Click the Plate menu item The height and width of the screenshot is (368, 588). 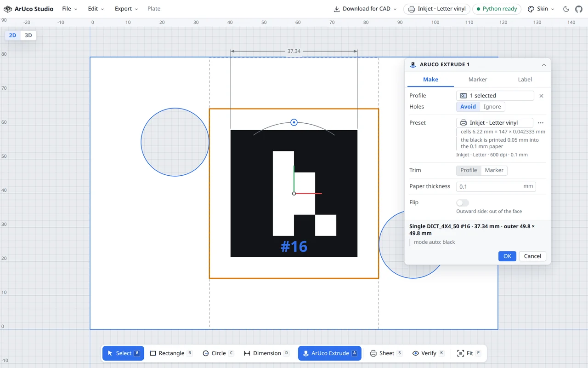pyautogui.click(x=154, y=9)
